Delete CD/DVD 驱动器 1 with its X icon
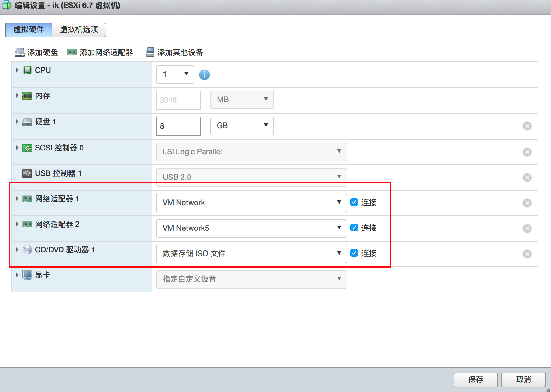 (x=527, y=254)
